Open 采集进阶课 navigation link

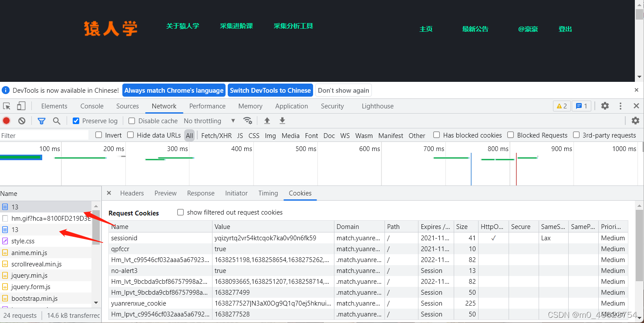(236, 26)
